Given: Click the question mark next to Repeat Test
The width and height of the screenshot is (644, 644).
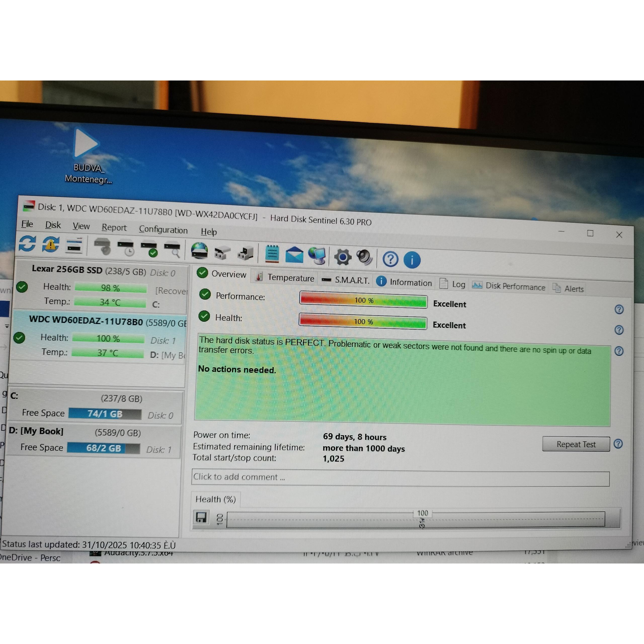Looking at the screenshot, I should pos(618,444).
